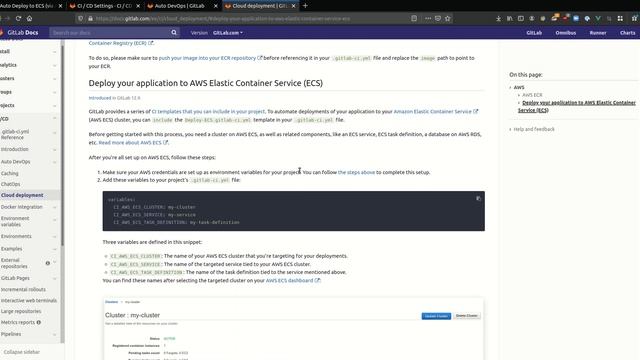Screen dimensions: 640x360
Task: Expand Docker integration sidebar chevron
Action: (55, 207)
